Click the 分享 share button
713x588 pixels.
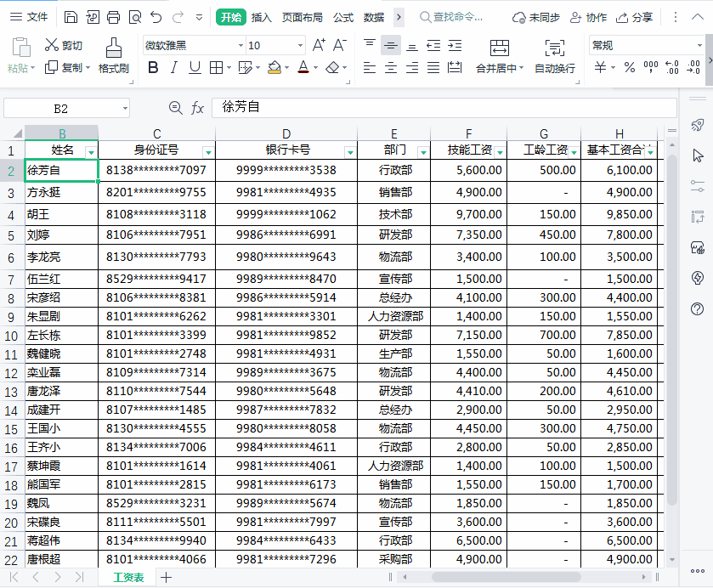634,17
